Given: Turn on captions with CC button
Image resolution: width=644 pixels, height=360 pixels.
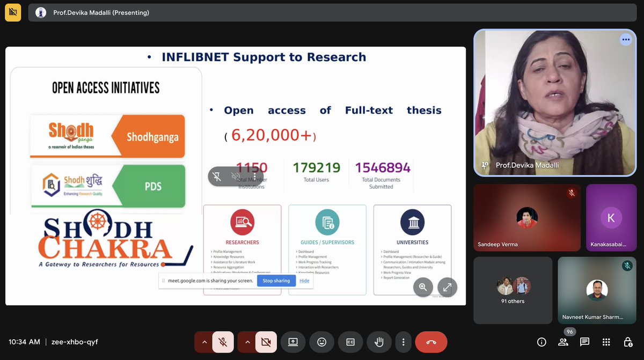Looking at the screenshot, I should click(350, 342).
